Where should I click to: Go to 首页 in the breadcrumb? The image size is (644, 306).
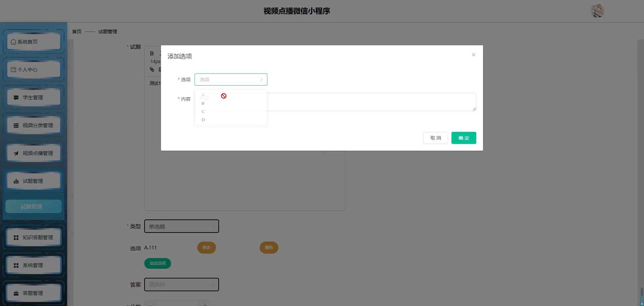(x=77, y=32)
